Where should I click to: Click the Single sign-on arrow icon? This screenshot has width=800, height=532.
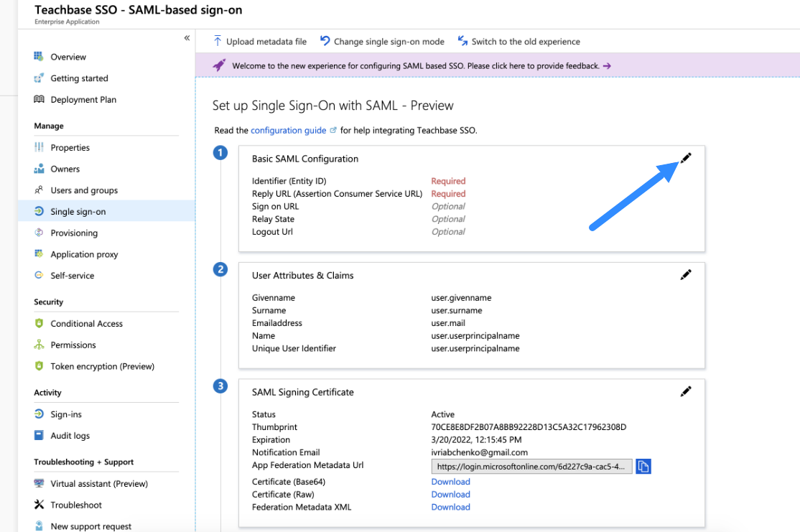tap(39, 211)
